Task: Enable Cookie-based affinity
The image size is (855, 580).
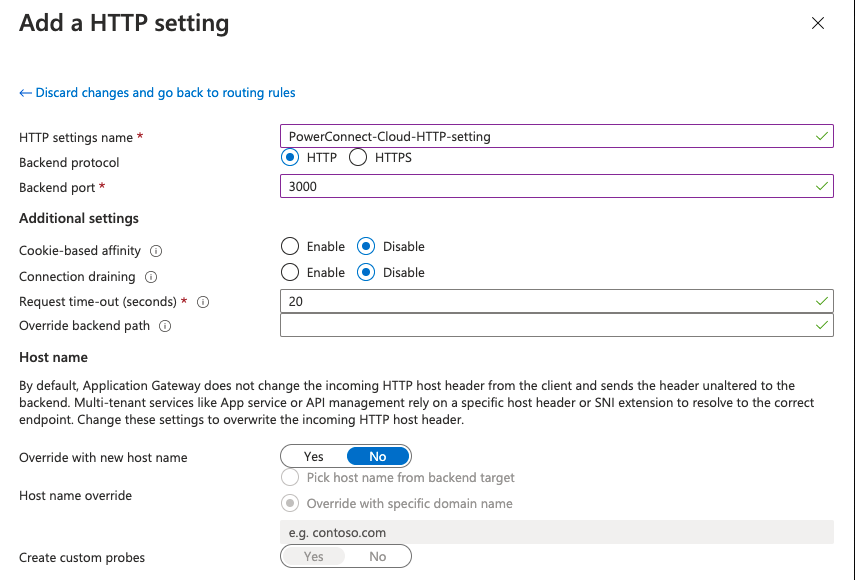Action: (290, 246)
